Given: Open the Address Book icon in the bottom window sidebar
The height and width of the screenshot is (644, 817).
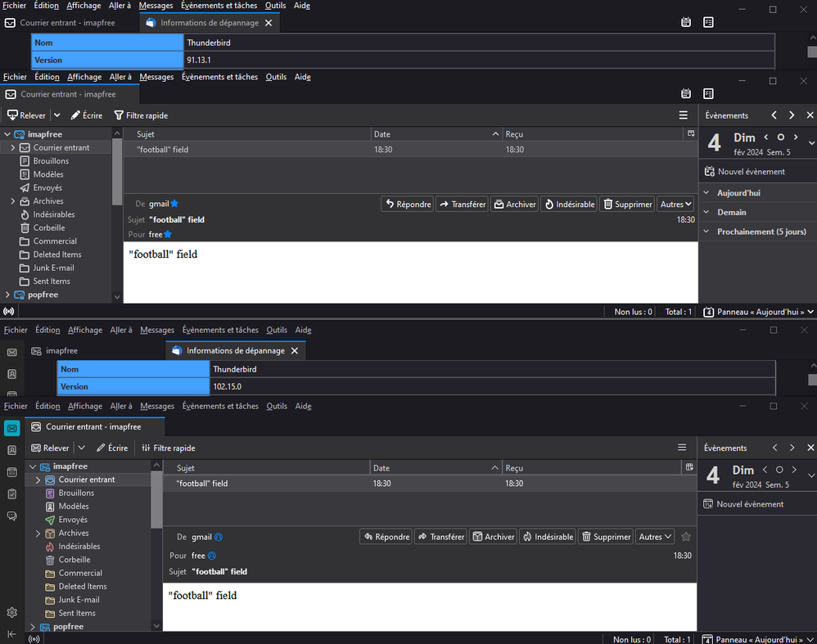Looking at the screenshot, I should point(12,450).
